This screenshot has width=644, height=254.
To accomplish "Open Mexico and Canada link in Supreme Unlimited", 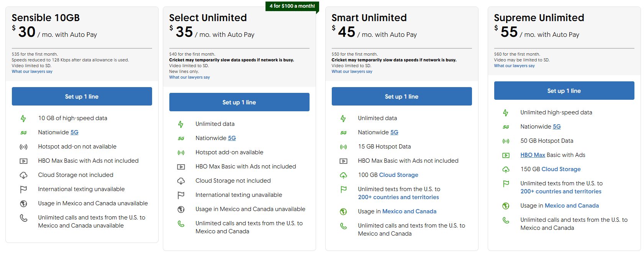I will [x=572, y=206].
